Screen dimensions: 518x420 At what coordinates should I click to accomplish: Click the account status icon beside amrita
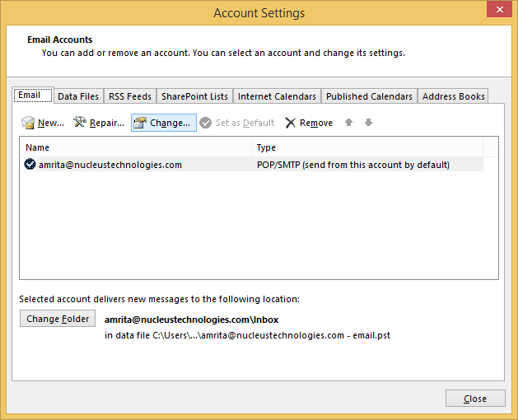point(30,164)
